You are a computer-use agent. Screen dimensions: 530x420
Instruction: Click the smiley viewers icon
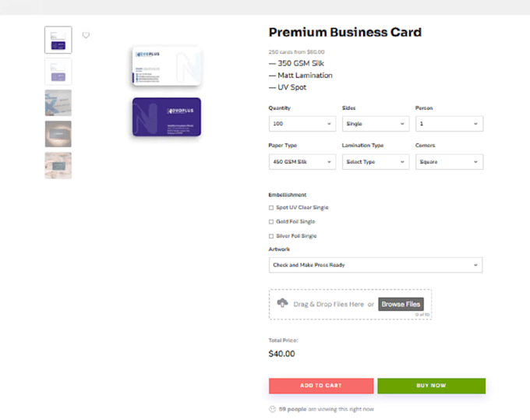(x=273, y=409)
